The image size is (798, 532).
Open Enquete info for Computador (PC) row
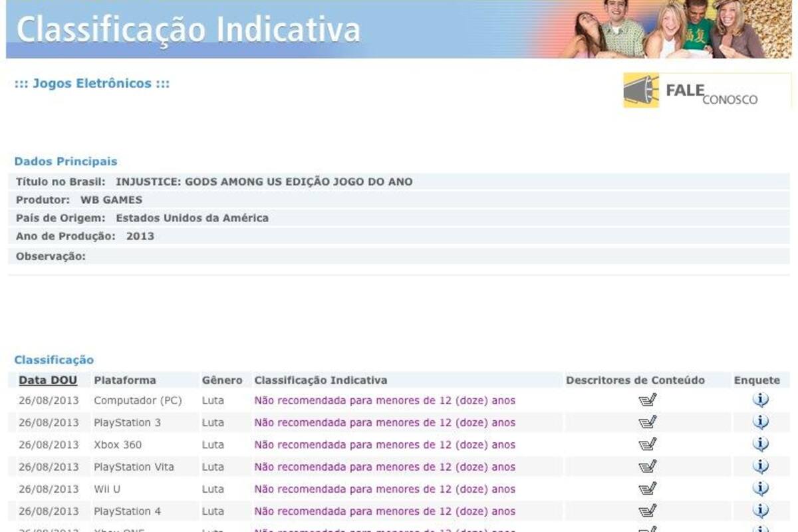pyautogui.click(x=761, y=400)
